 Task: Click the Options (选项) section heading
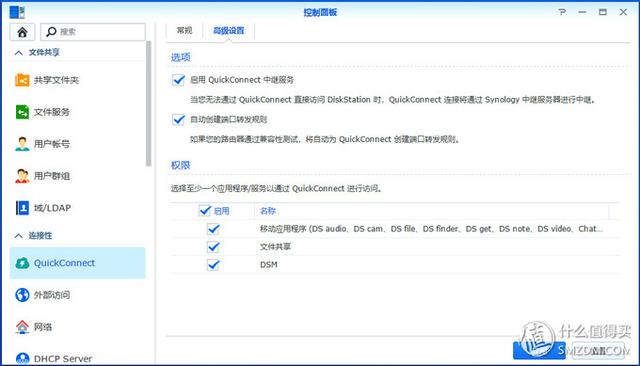click(180, 57)
